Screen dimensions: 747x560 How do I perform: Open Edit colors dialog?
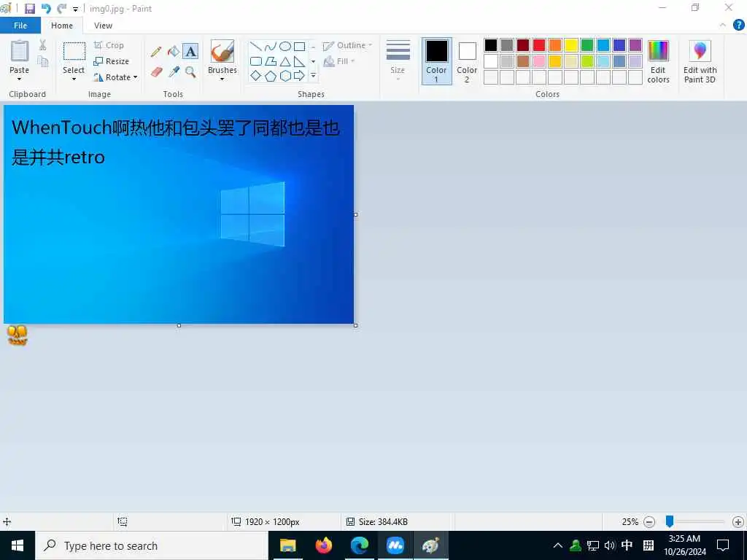coord(659,62)
